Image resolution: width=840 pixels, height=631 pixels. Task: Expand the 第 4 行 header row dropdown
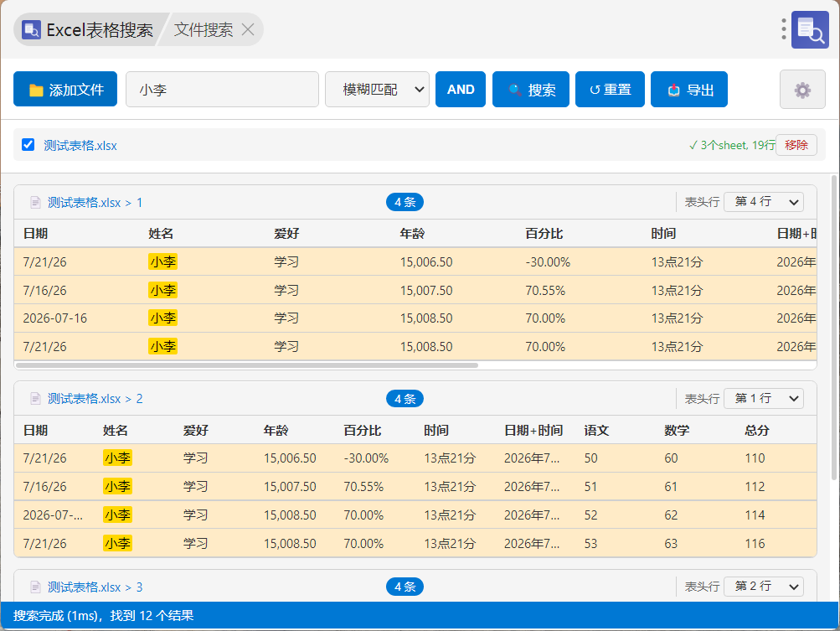click(x=764, y=202)
